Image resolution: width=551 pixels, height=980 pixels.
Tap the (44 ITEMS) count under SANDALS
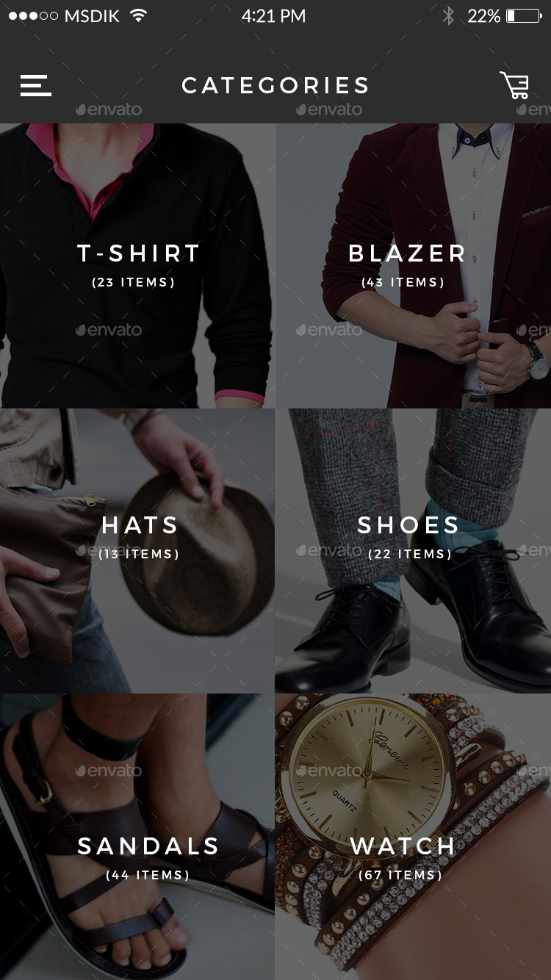148,875
